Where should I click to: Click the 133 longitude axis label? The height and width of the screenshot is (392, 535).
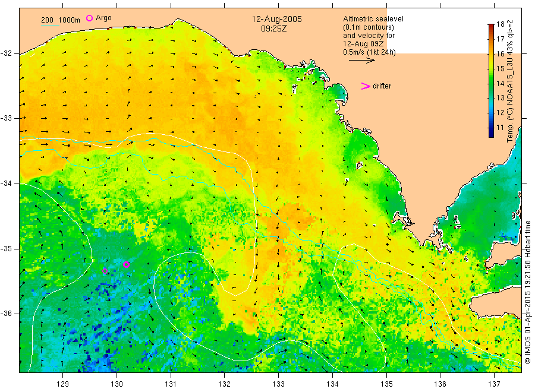[278, 384]
